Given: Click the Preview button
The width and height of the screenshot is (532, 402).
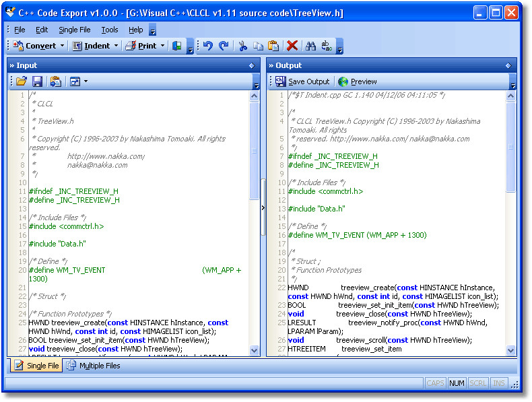Looking at the screenshot, I should 358,81.
